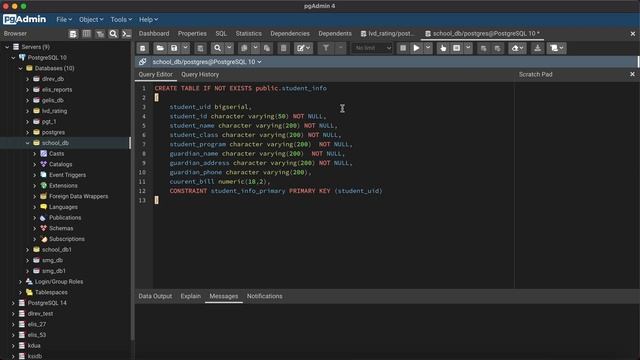The image size is (640, 360).
Task: Click the Stop query square icon
Action: coord(403,48)
